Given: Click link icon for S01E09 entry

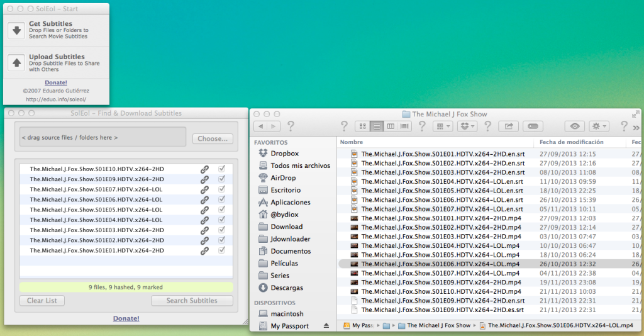Looking at the screenshot, I should pyautogui.click(x=204, y=179).
